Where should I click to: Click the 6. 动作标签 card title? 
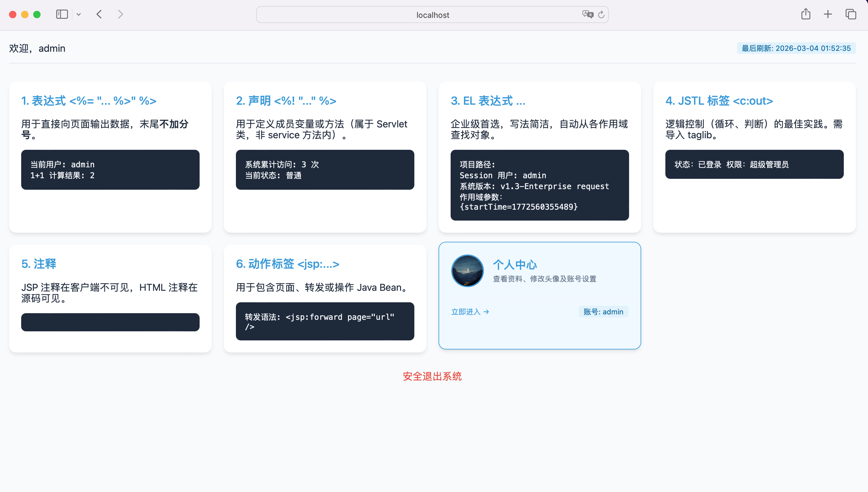[x=287, y=264]
